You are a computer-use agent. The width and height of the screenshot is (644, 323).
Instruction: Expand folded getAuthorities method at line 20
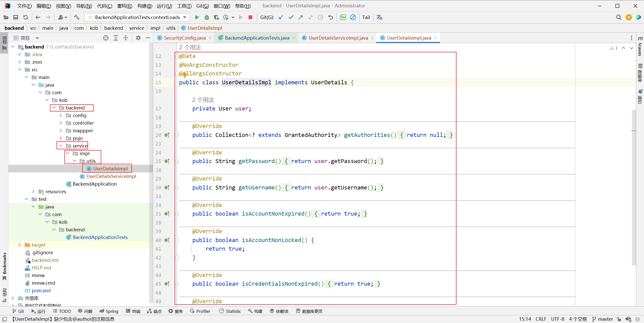177,135
